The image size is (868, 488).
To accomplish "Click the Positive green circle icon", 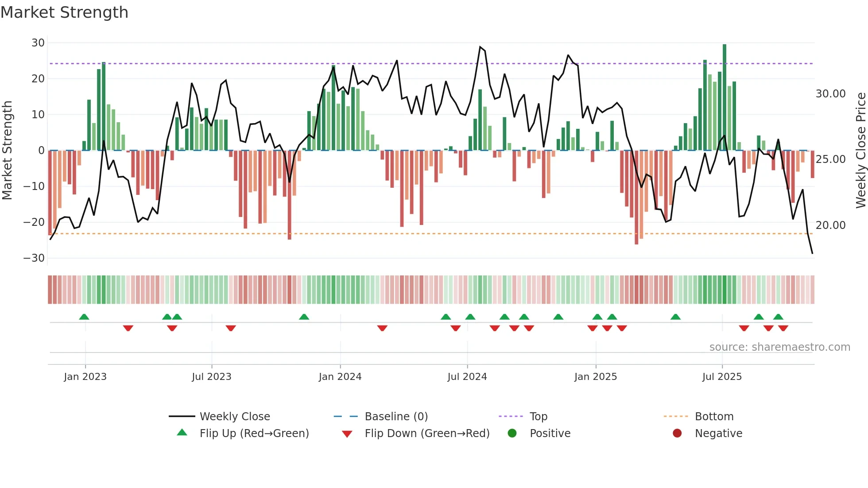I will (x=512, y=433).
